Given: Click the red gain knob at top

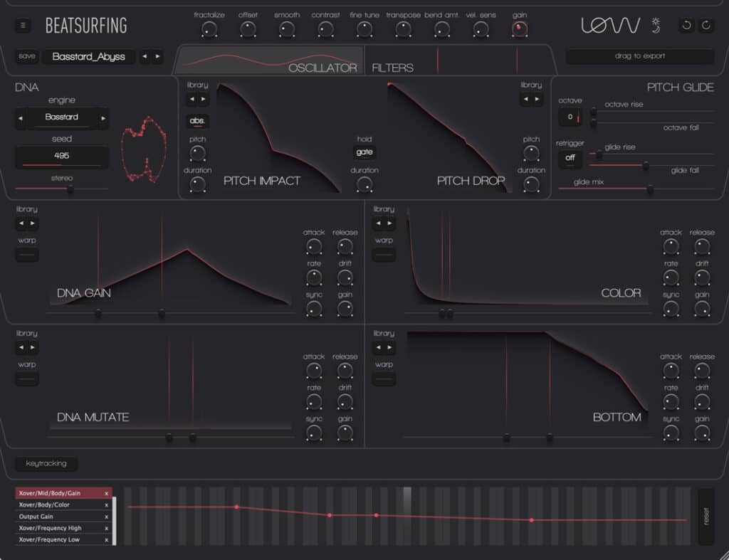Looking at the screenshot, I should [x=519, y=29].
